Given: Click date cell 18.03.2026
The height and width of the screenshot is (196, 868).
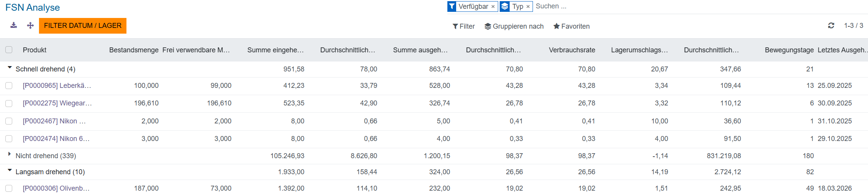Looking at the screenshot, I should click(835, 188).
